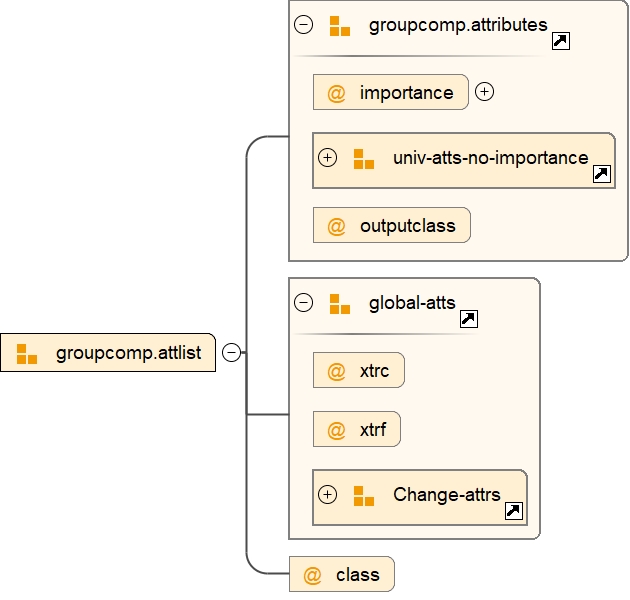Collapse the groupcomp.attributes group
The height and width of the screenshot is (600, 630).
click(x=303, y=25)
